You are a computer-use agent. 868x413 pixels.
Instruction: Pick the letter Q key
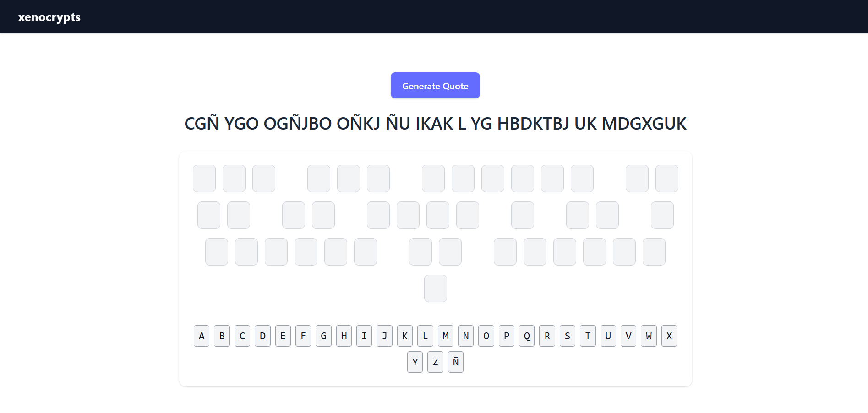(x=527, y=336)
